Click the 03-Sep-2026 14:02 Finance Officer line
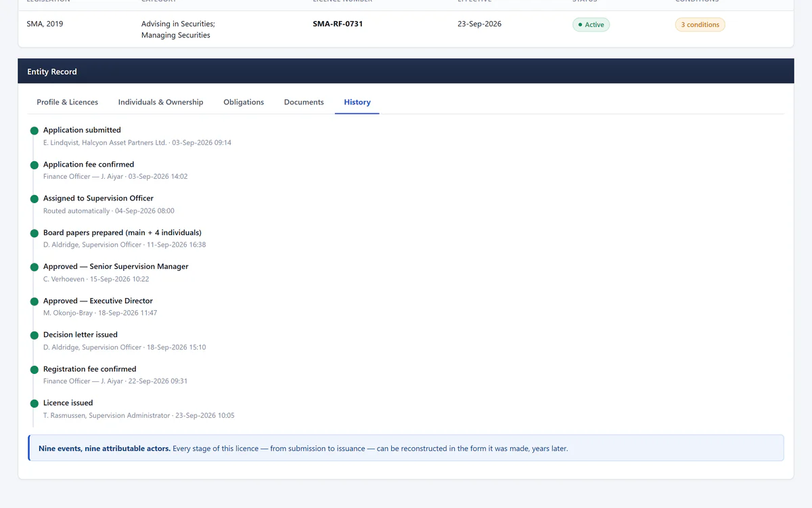Viewport: 812px width, 508px height. 116,177
